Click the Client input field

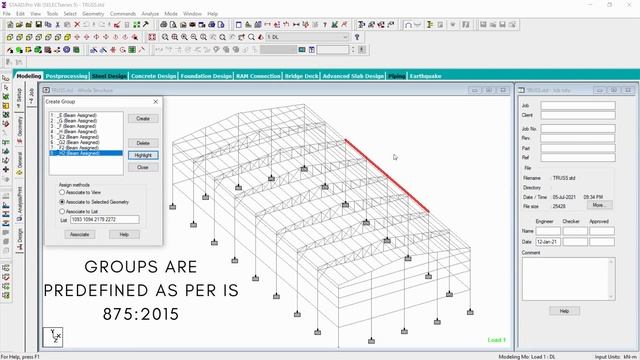(x=578, y=115)
